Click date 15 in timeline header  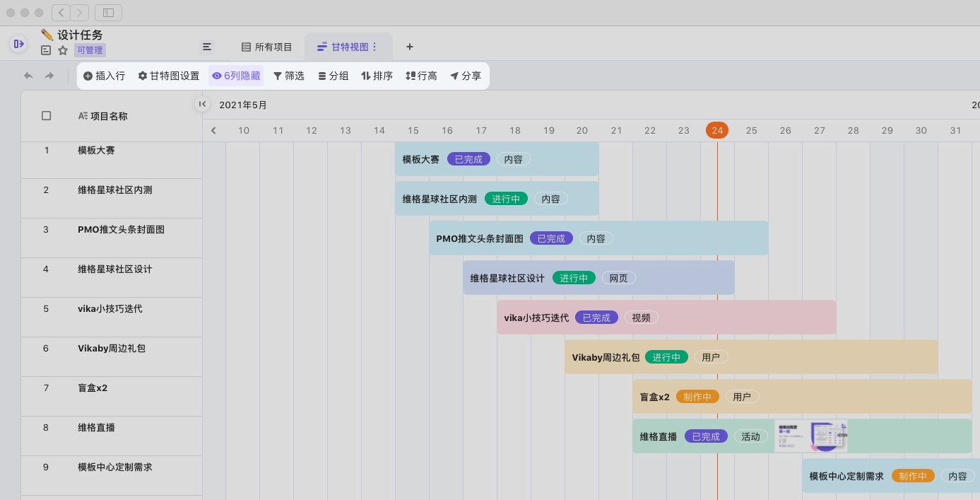click(x=413, y=130)
